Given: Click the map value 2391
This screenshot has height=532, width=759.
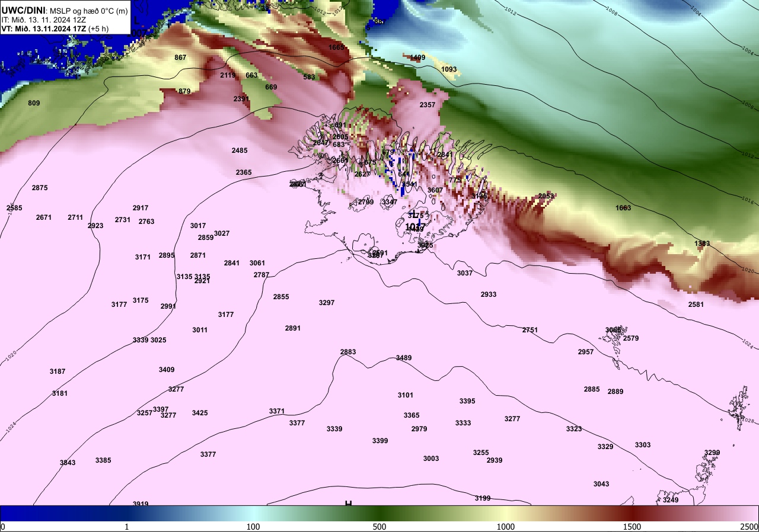Looking at the screenshot, I should tap(241, 99).
